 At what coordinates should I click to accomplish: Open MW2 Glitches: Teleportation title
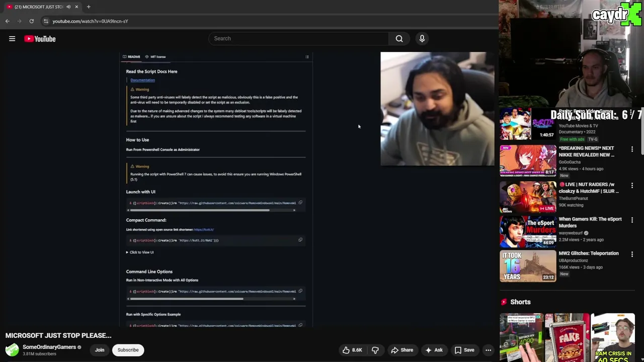[x=589, y=253]
